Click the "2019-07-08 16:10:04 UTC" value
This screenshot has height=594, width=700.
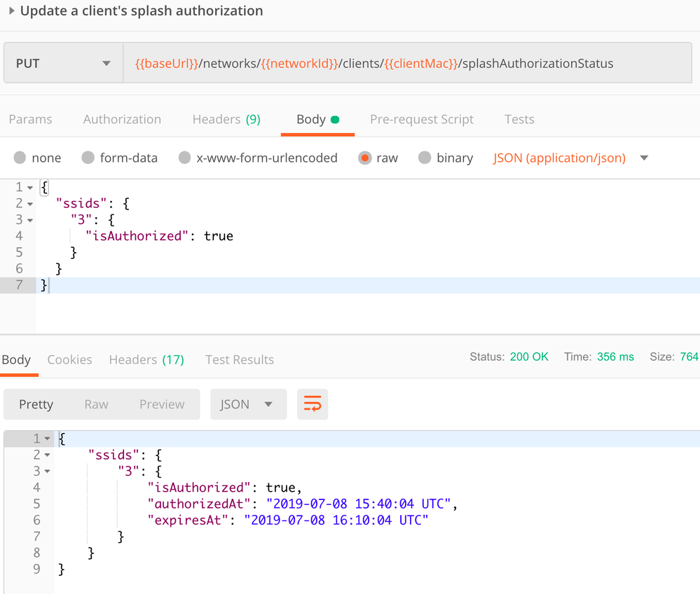(336, 520)
